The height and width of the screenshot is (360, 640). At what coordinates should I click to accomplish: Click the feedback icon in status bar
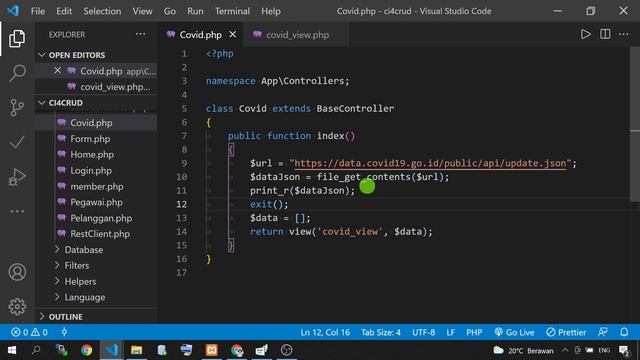point(603,332)
